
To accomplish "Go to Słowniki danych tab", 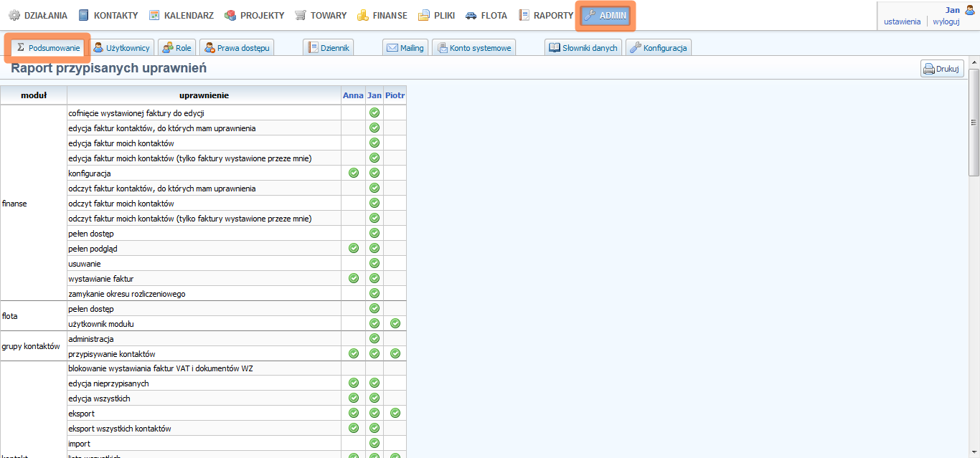I will 583,48.
